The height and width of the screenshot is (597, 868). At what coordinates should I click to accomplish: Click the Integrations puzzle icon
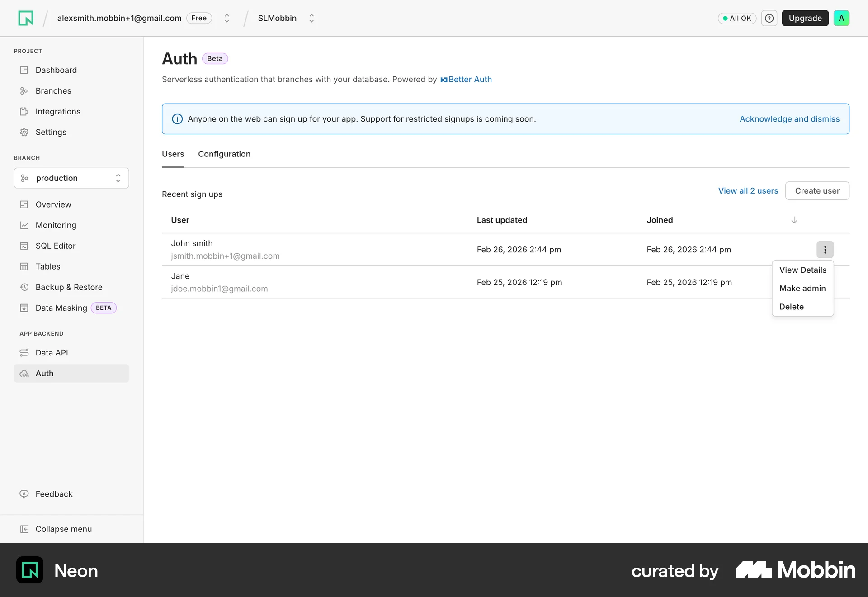pyautogui.click(x=24, y=112)
